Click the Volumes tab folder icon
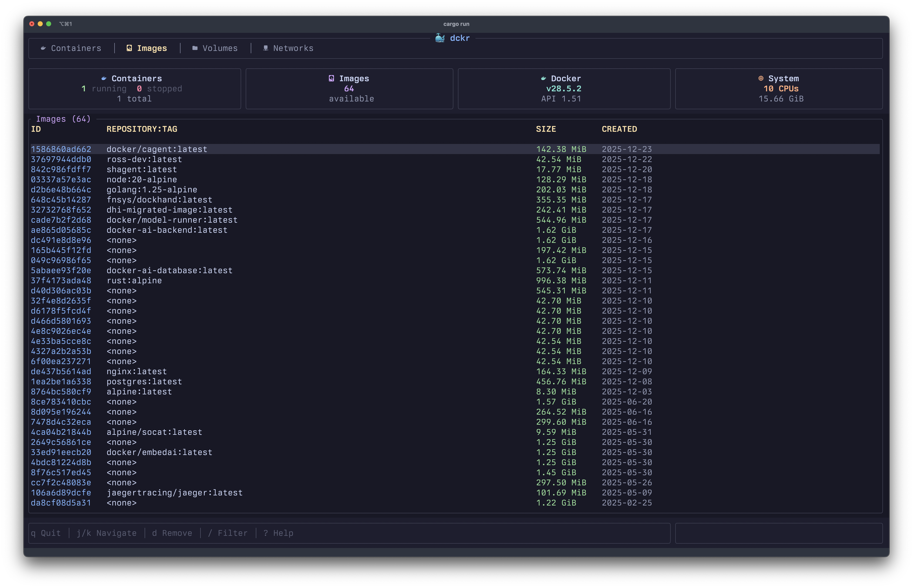 [195, 48]
